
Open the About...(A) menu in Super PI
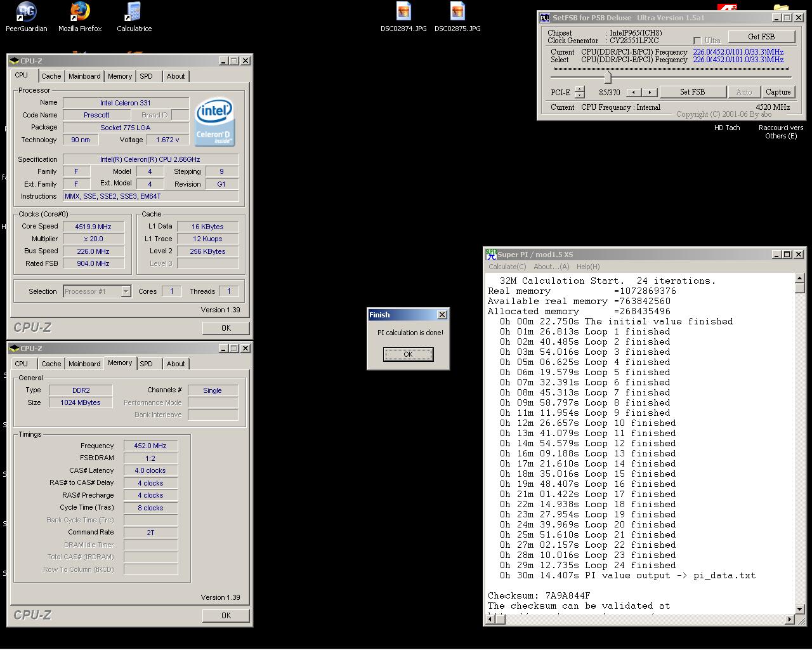click(x=551, y=267)
